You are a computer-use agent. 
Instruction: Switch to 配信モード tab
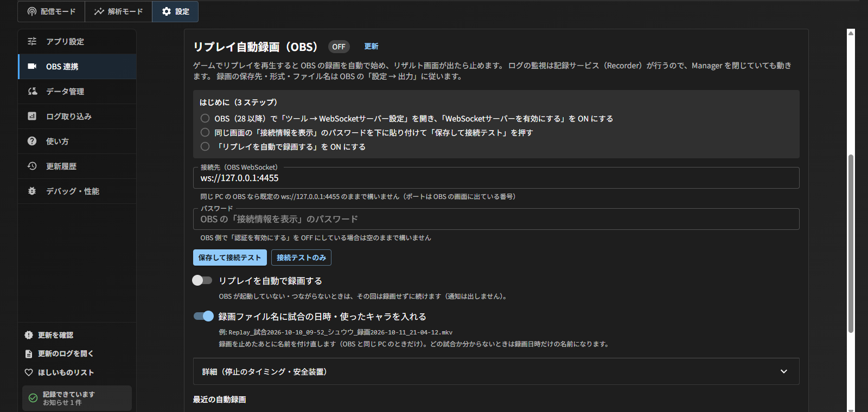[x=52, y=11]
